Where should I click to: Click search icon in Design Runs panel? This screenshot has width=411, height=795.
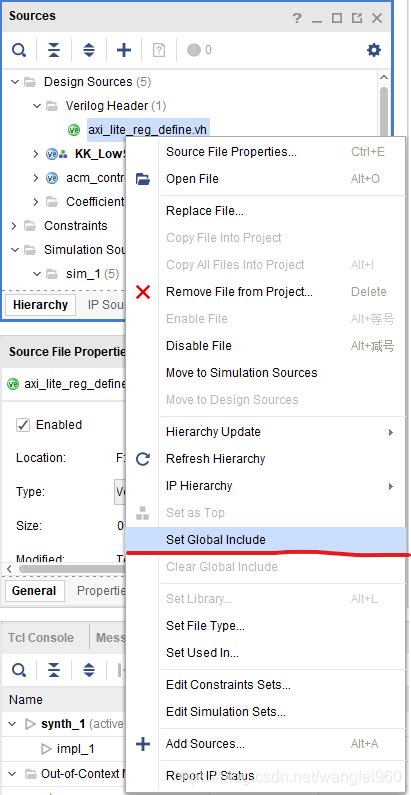coord(19,670)
